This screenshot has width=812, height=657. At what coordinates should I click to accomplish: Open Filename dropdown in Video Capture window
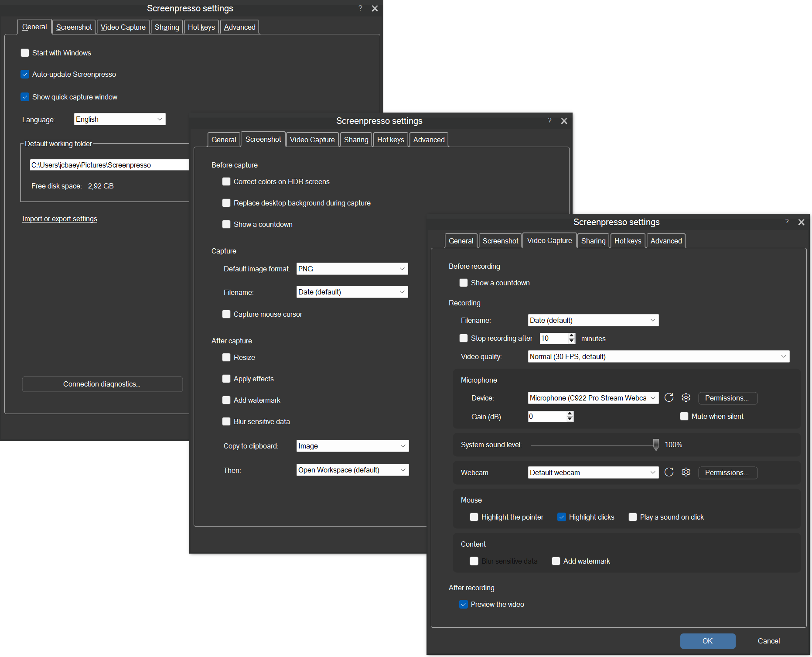click(594, 320)
